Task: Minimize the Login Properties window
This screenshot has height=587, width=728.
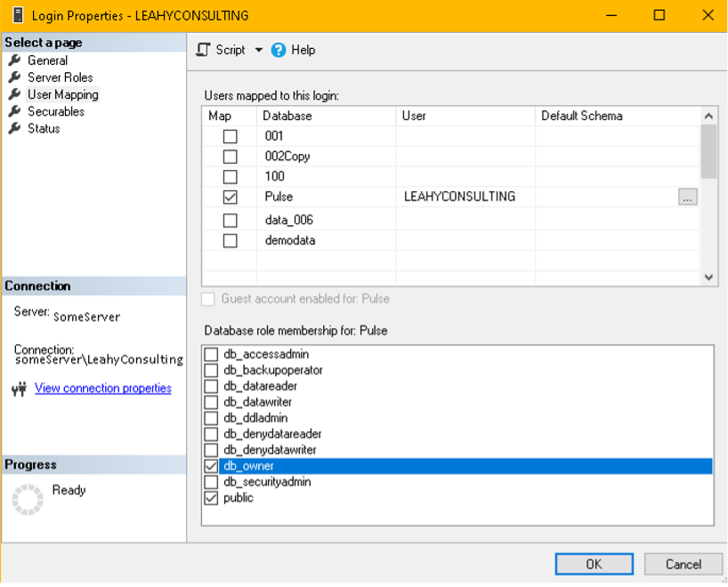Action: (612, 15)
